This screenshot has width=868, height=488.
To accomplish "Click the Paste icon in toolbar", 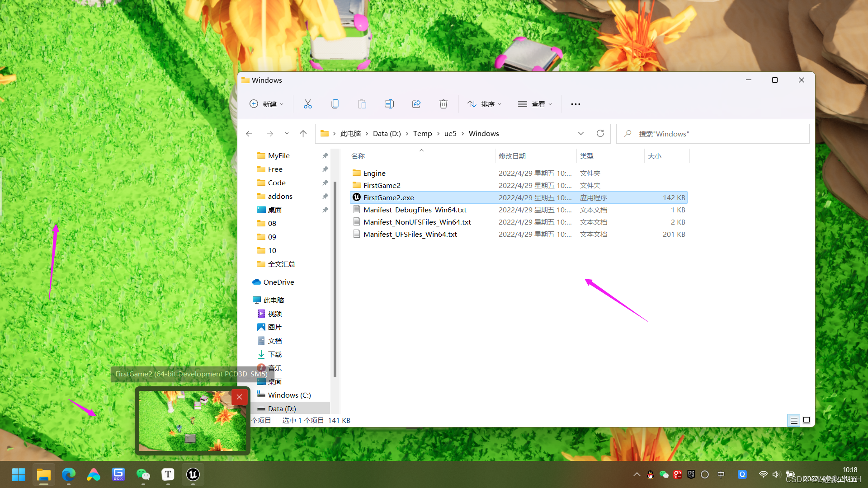I will (x=362, y=104).
